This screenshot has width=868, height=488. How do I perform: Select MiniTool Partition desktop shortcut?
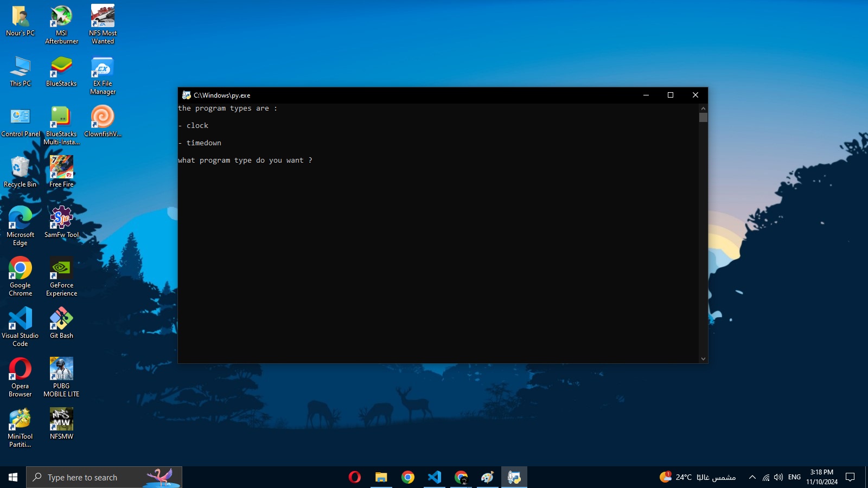20,428
